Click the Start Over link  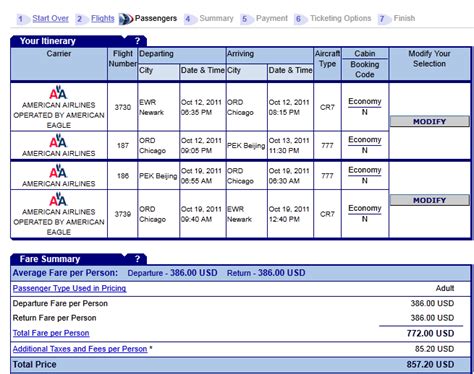[x=50, y=18]
